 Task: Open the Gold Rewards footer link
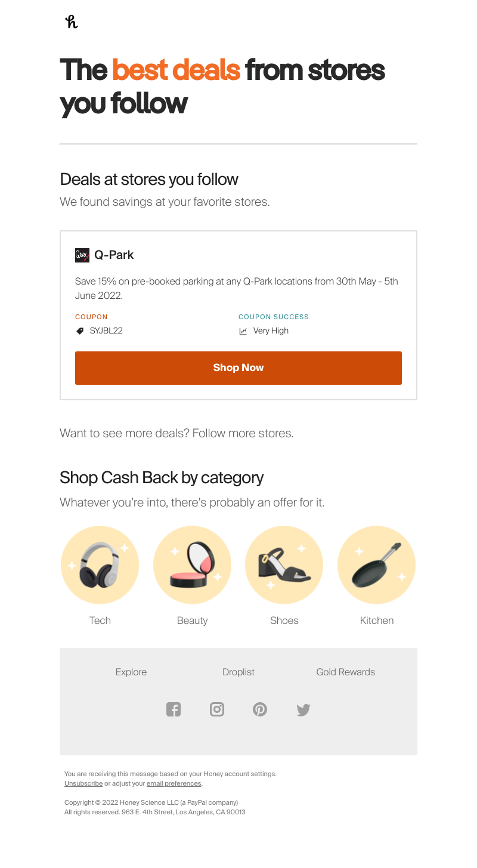click(346, 672)
